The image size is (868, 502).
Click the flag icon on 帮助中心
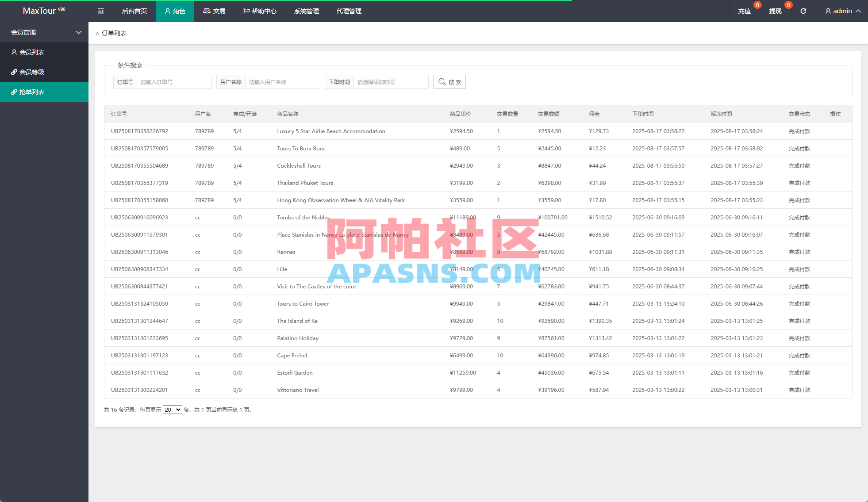[x=246, y=11]
